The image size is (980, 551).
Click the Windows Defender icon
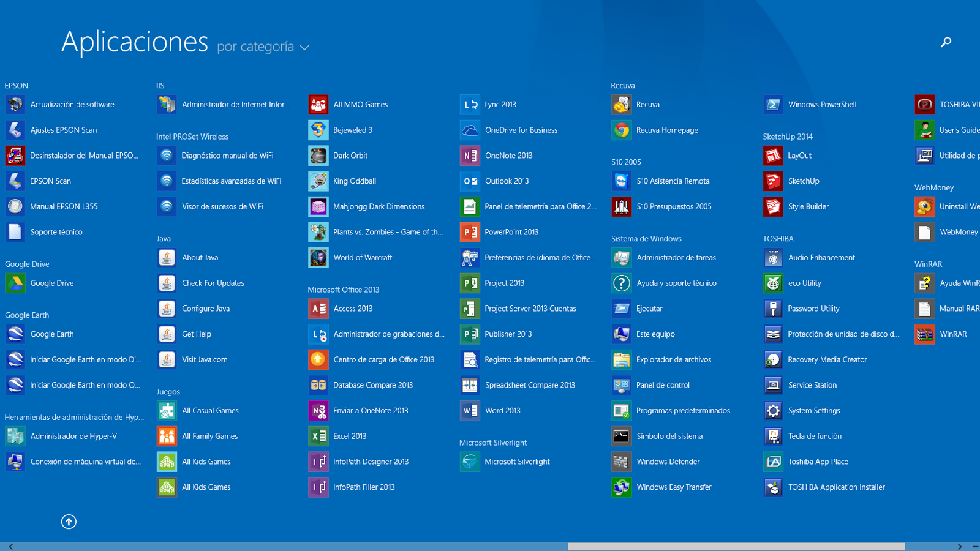pos(622,462)
